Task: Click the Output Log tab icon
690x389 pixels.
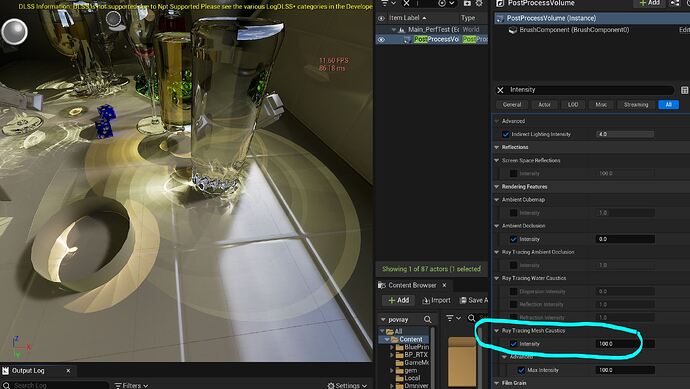Action: [5, 371]
